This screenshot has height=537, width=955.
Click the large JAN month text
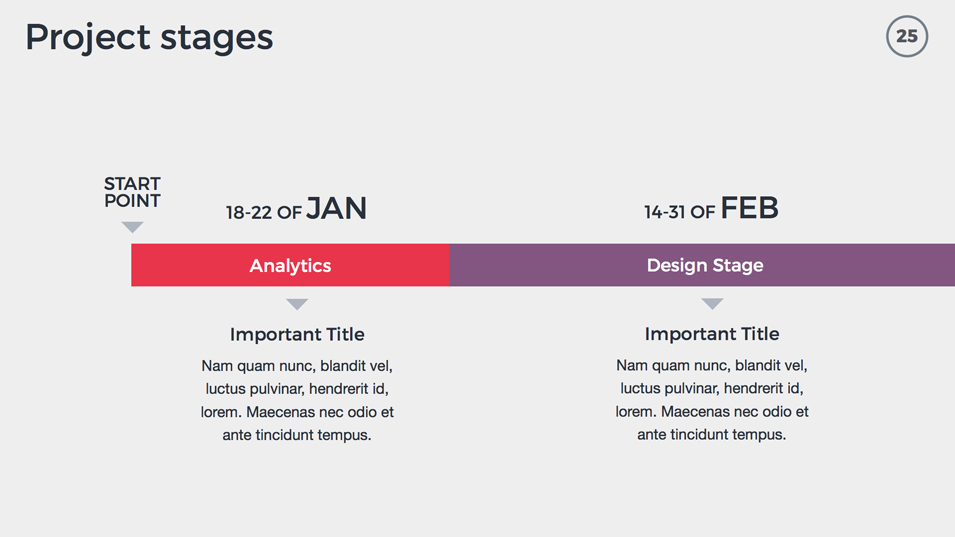336,208
